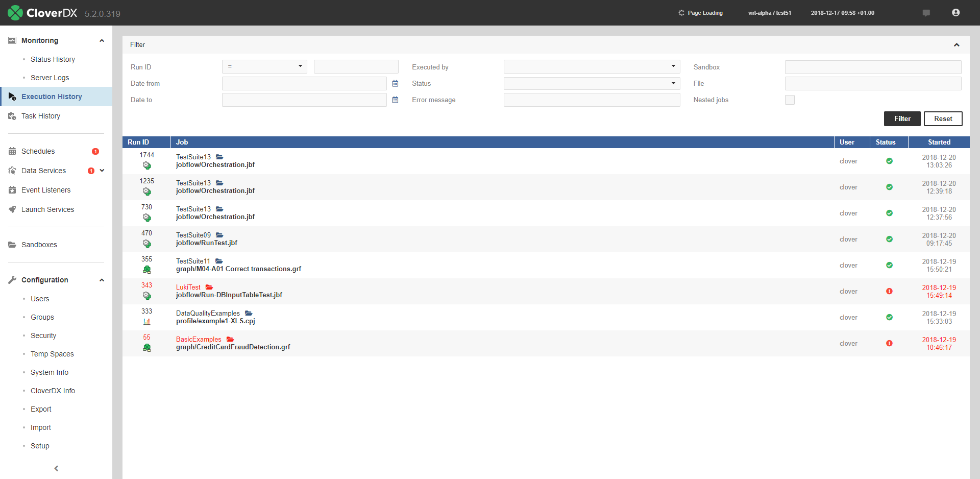Click jobflow icon under run 343
Viewport: 980px width, 479px height.
click(x=147, y=296)
